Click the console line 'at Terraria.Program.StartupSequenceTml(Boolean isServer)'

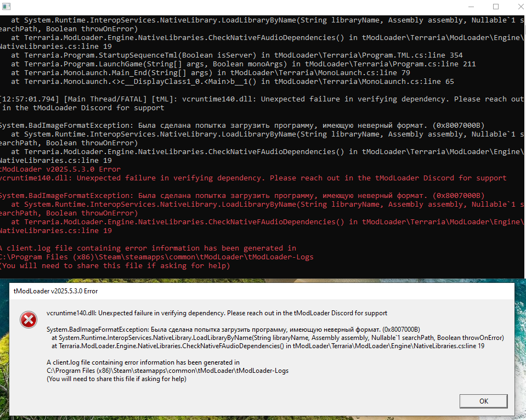pyautogui.click(x=237, y=55)
